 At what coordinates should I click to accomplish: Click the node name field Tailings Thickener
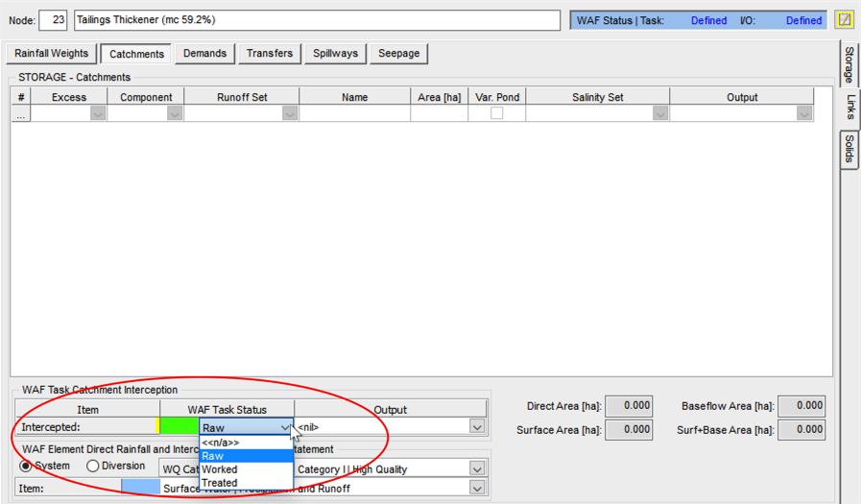pos(316,20)
